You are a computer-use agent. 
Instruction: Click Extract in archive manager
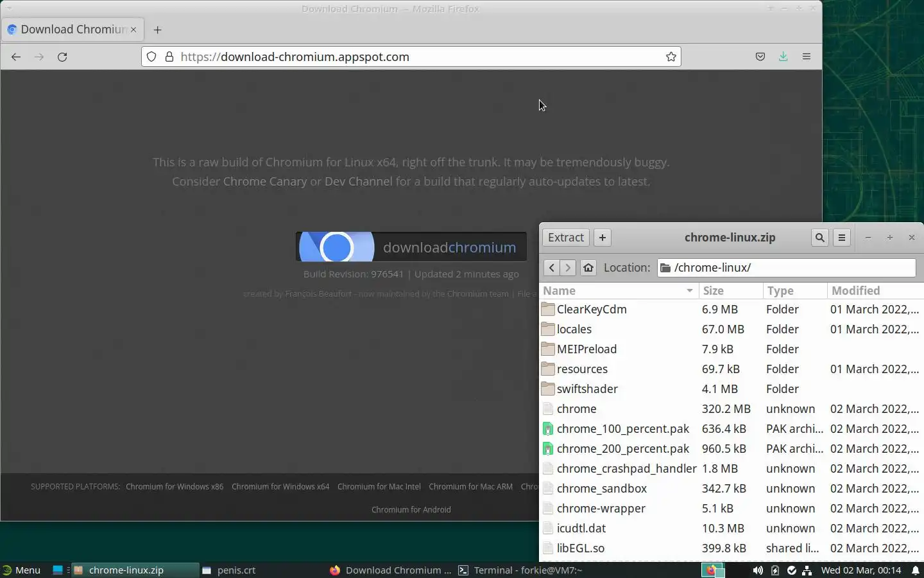[566, 238]
